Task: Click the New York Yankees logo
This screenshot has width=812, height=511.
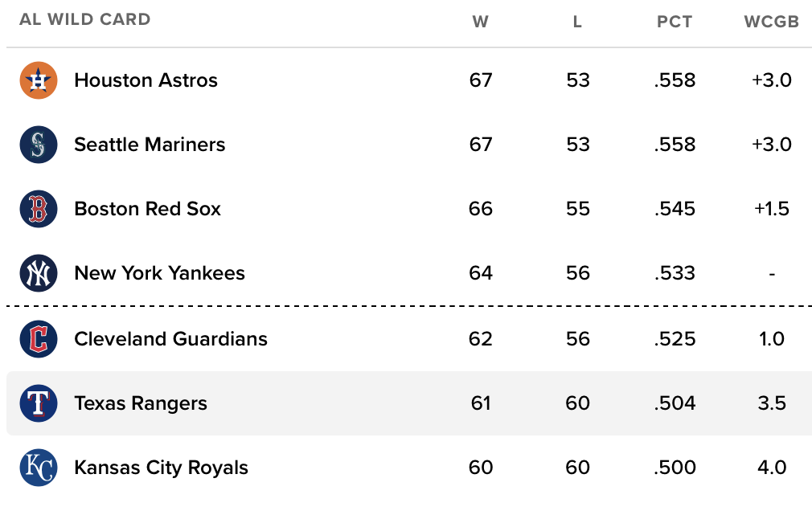Action: click(x=39, y=273)
